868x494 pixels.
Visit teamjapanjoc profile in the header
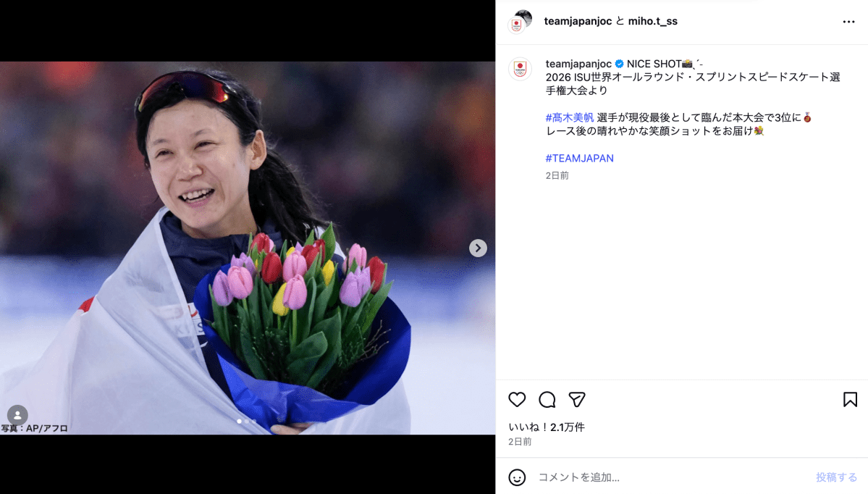coord(578,21)
